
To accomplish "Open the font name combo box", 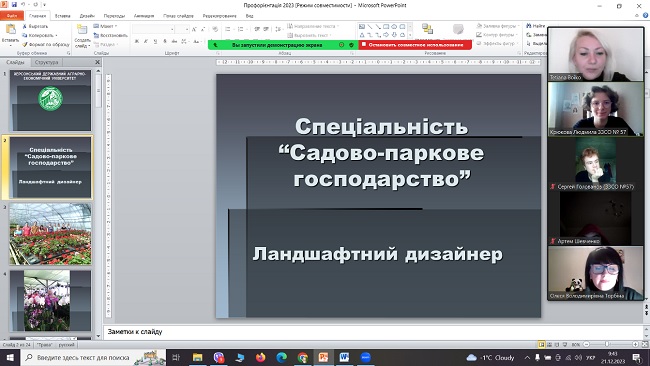I will (x=153, y=29).
